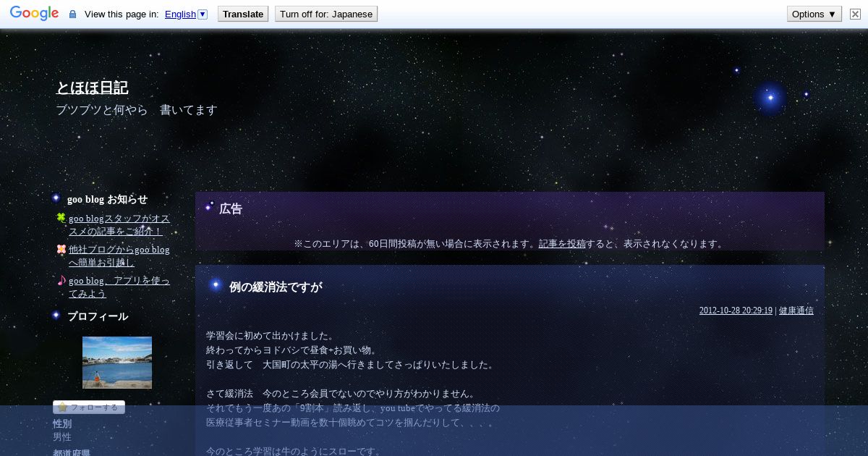Open goo blog アプリを使ってみよう link
The image size is (868, 456).
[119, 287]
